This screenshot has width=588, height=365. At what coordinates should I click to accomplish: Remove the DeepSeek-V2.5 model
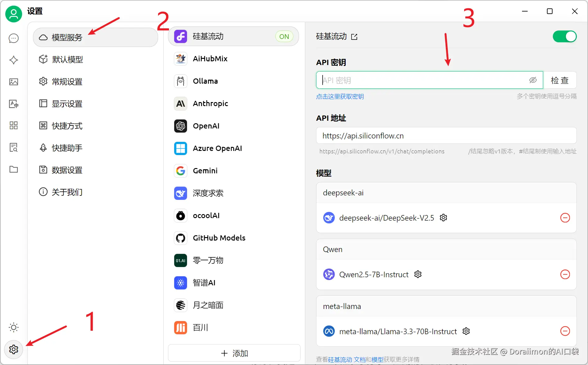click(x=565, y=218)
